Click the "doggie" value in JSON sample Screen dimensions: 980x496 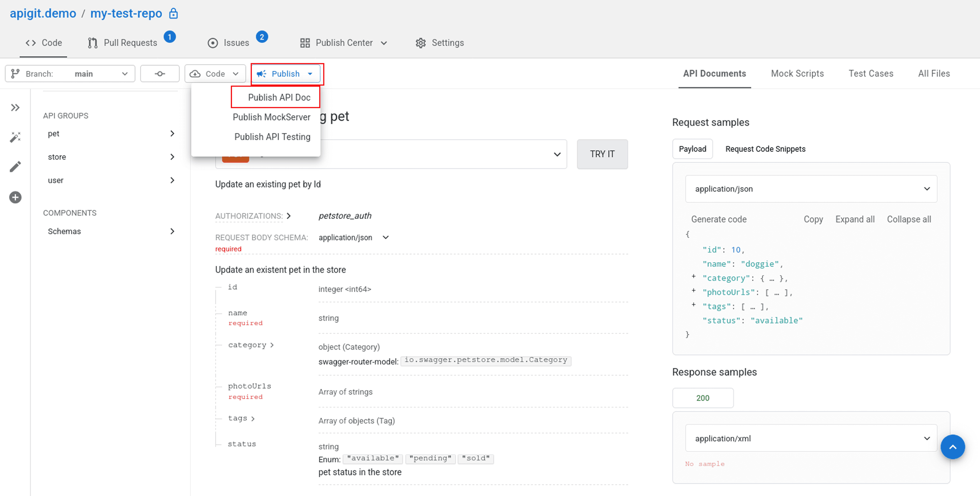[x=760, y=264]
